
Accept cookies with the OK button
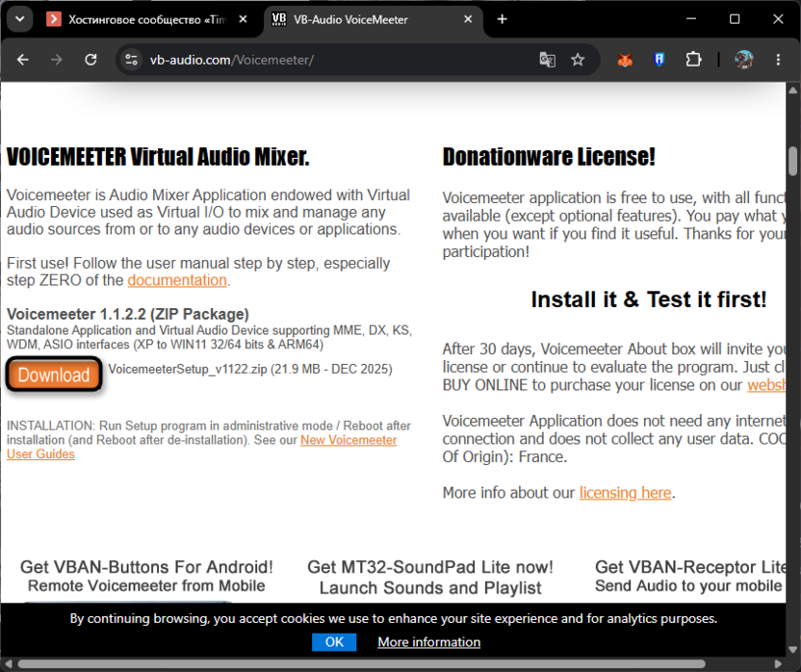tap(334, 642)
